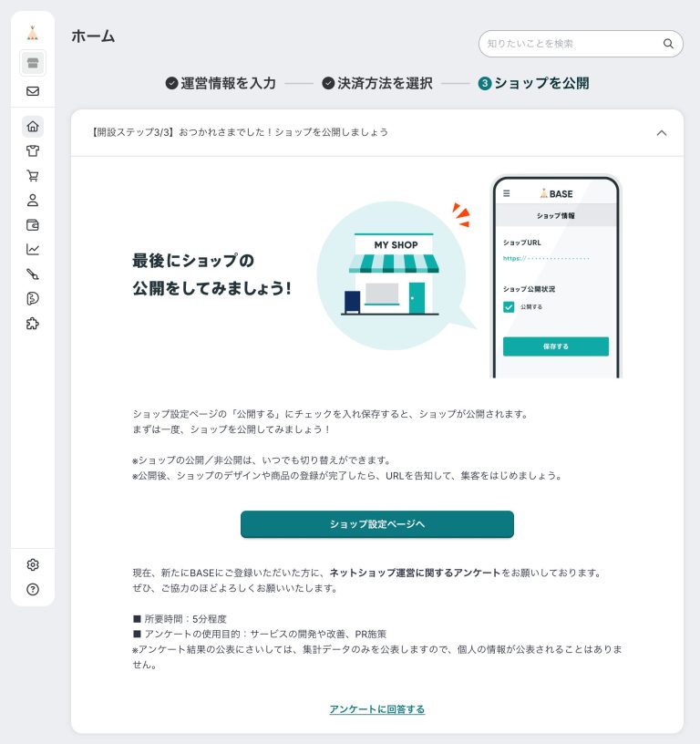This screenshot has height=744, width=700.
Task: Open the design paintbrush icon
Action: point(33,274)
